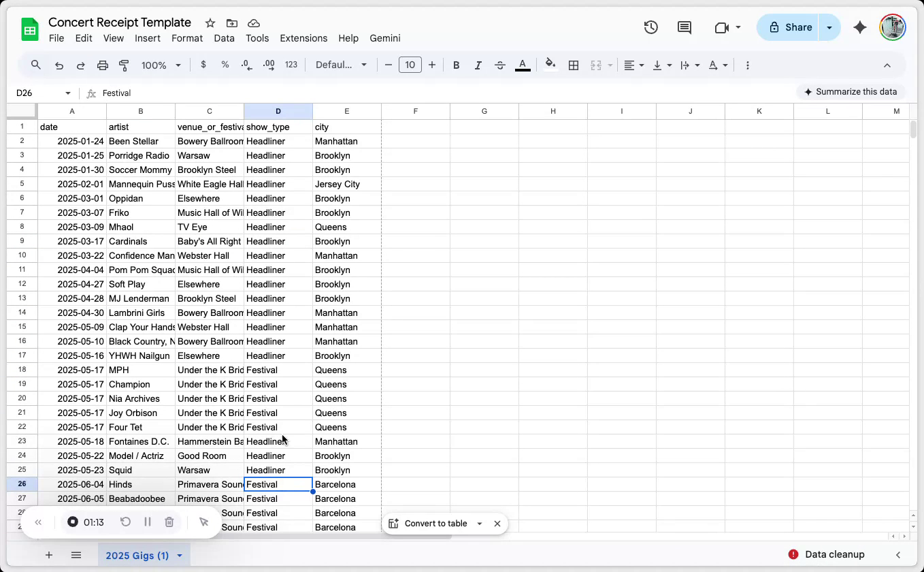Open horizontal align dropdown
Viewport: 924px width, 572px height.
[x=633, y=65]
